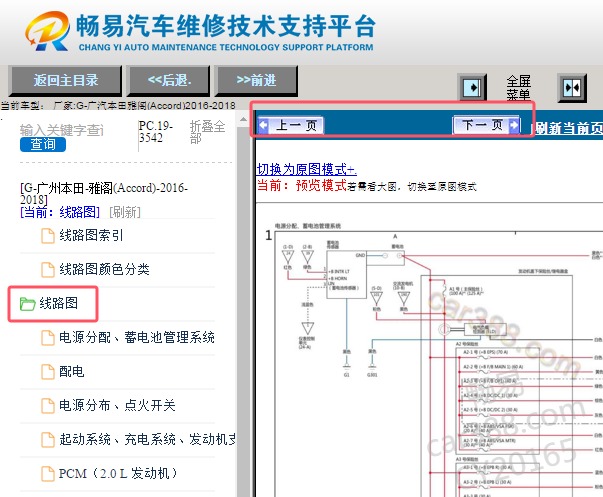Open 电源分布、点火开关 tree item
Image resolution: width=603 pixels, height=497 pixels.
[x=117, y=405]
